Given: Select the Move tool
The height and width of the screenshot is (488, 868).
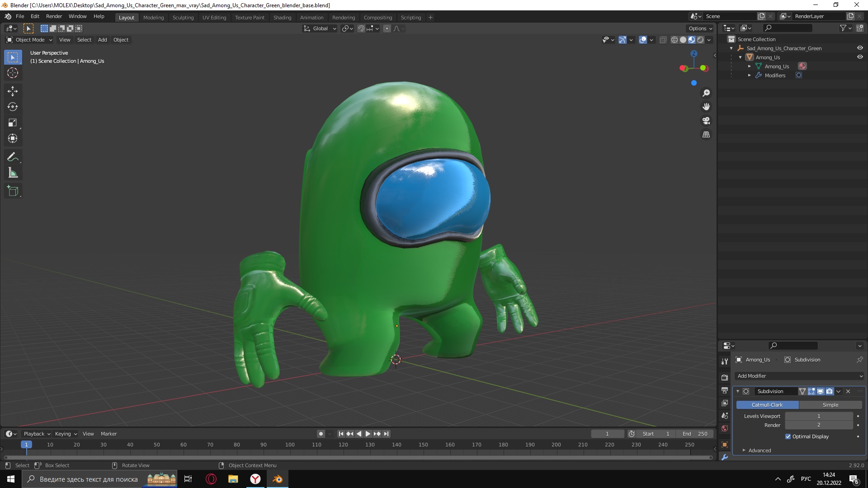Looking at the screenshot, I should pyautogui.click(x=13, y=91).
